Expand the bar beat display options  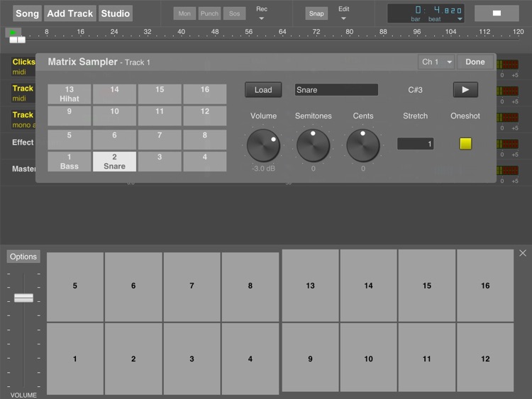point(460,19)
